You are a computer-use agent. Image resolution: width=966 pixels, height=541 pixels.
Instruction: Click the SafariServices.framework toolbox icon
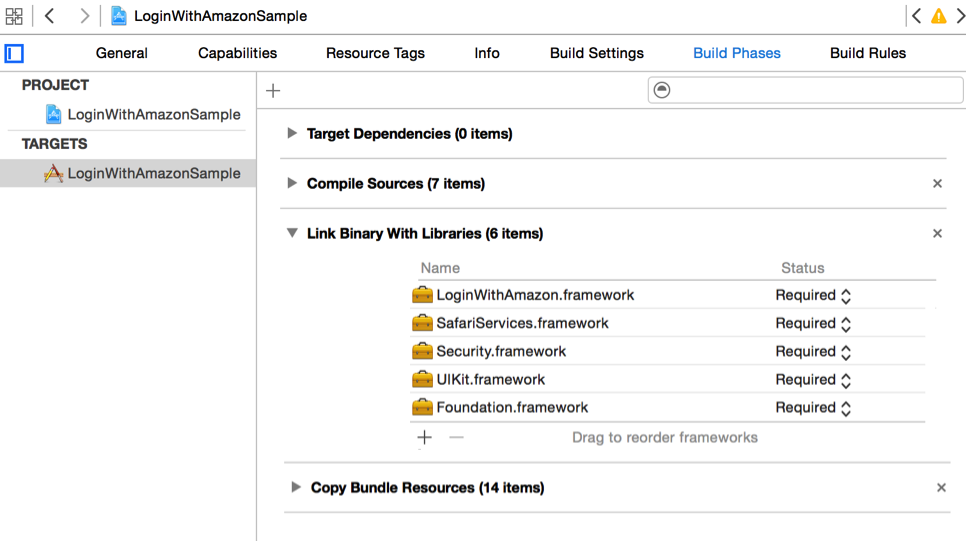point(422,323)
